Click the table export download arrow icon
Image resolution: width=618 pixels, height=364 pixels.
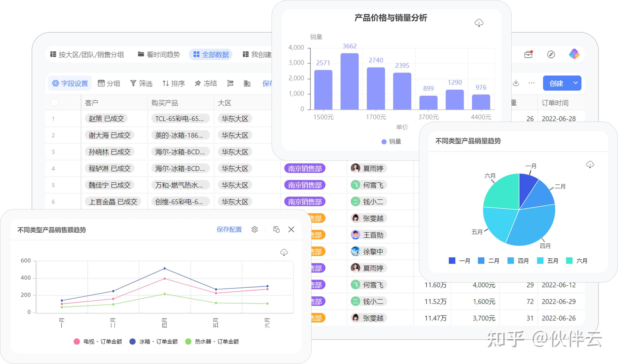tap(516, 83)
